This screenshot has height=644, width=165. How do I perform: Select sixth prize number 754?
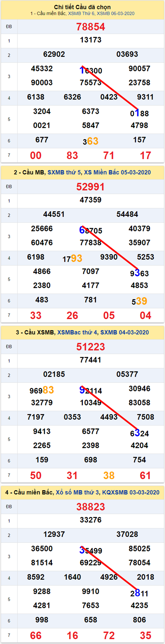(x=140, y=460)
